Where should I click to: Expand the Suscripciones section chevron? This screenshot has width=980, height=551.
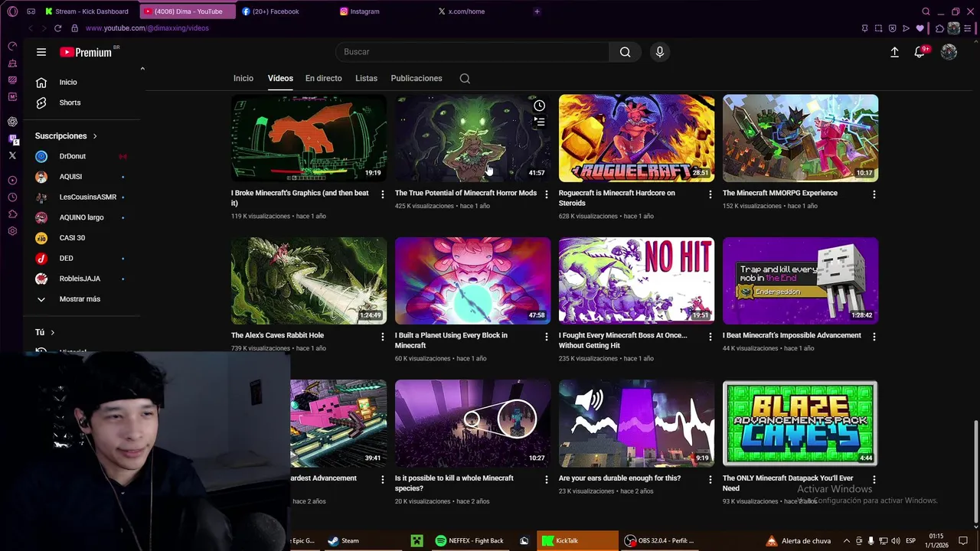[95, 136]
